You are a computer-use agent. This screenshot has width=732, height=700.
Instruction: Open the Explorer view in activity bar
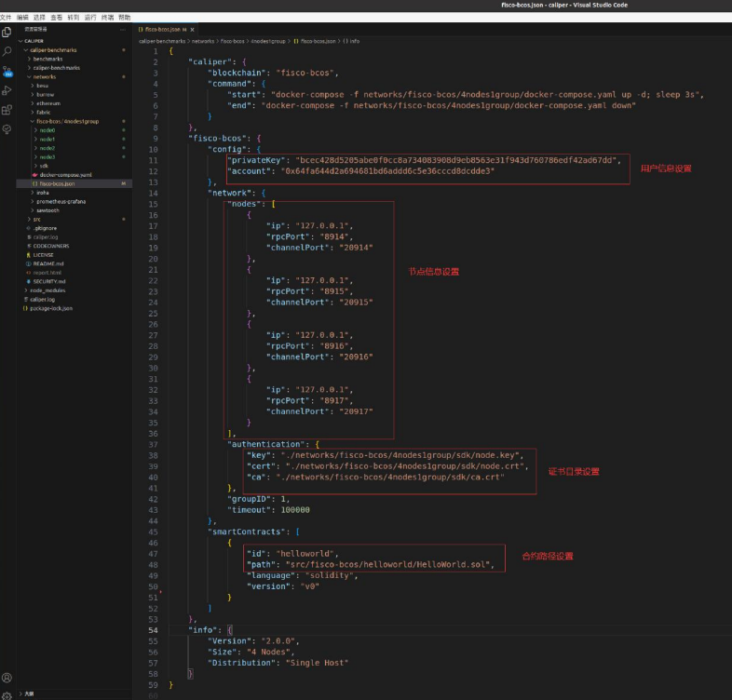[x=7, y=33]
